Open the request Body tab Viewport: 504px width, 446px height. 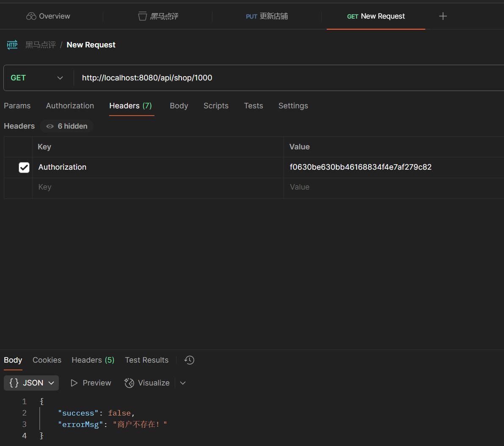click(x=179, y=106)
